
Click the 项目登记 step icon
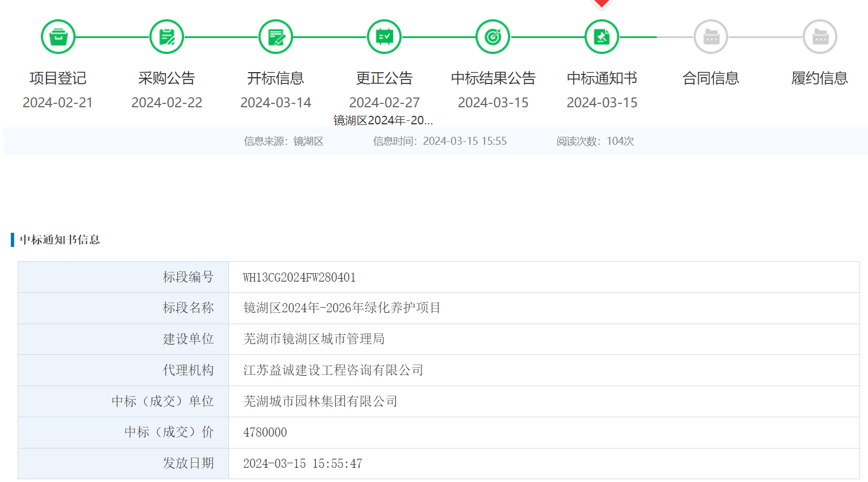pyautogui.click(x=58, y=37)
